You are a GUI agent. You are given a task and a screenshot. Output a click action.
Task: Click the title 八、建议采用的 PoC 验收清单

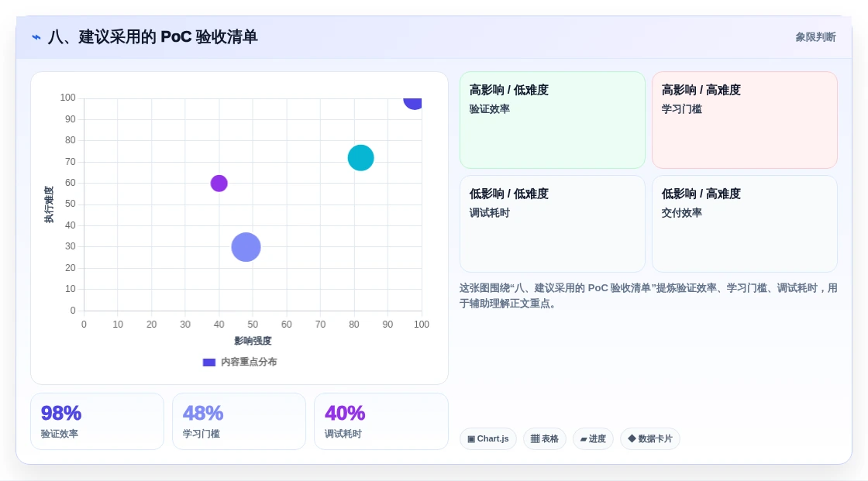[153, 37]
